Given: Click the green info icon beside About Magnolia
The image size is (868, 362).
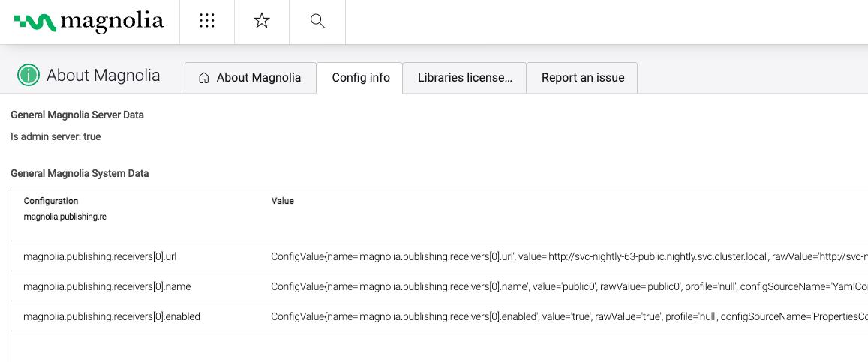Looking at the screenshot, I should click(x=29, y=76).
